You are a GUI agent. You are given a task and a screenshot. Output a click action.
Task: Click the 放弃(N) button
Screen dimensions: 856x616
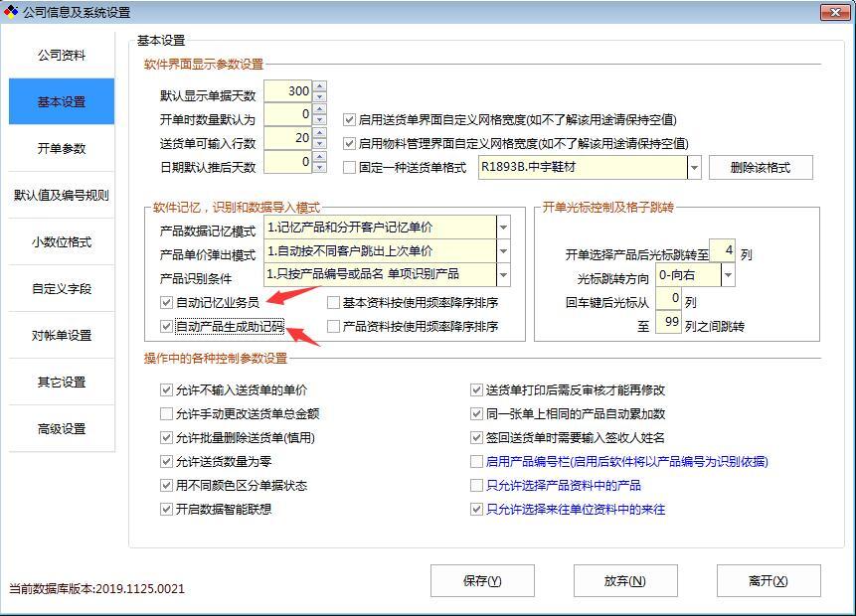tap(625, 581)
